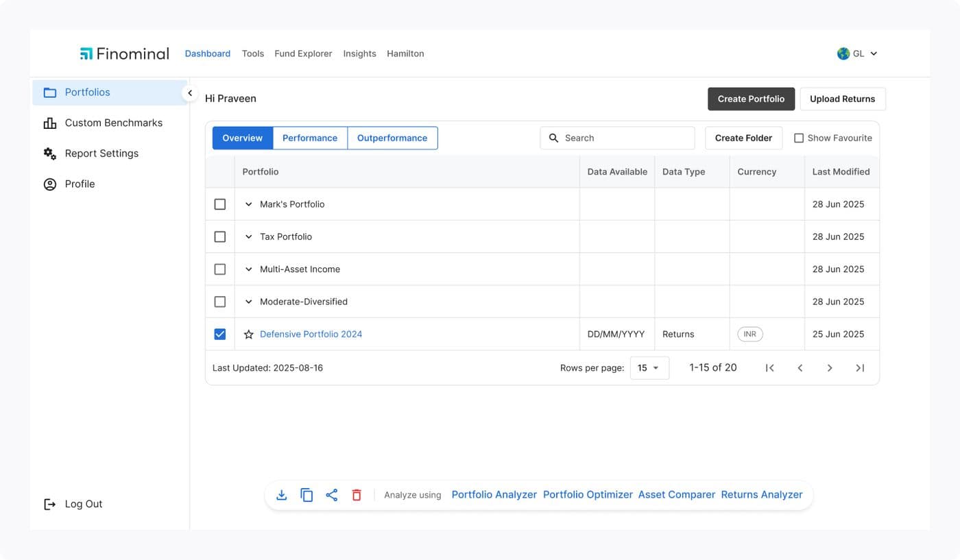
Task: Click the Create Folder button
Action: click(744, 138)
